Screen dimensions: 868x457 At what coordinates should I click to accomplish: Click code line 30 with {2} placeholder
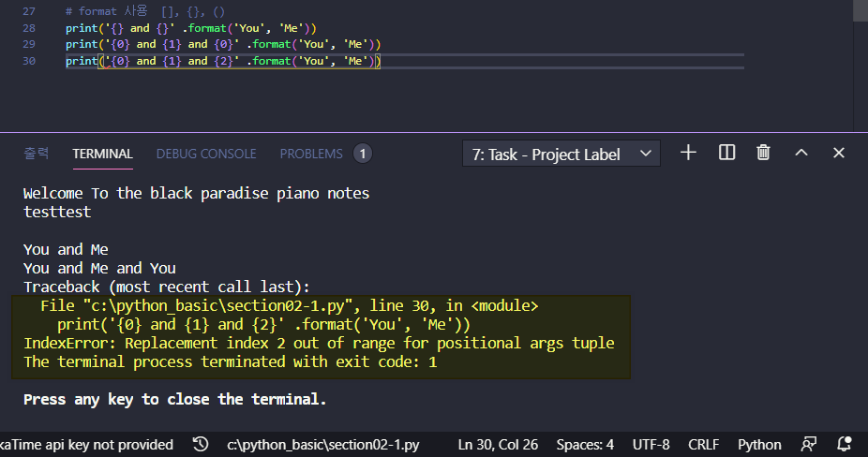pos(223,61)
